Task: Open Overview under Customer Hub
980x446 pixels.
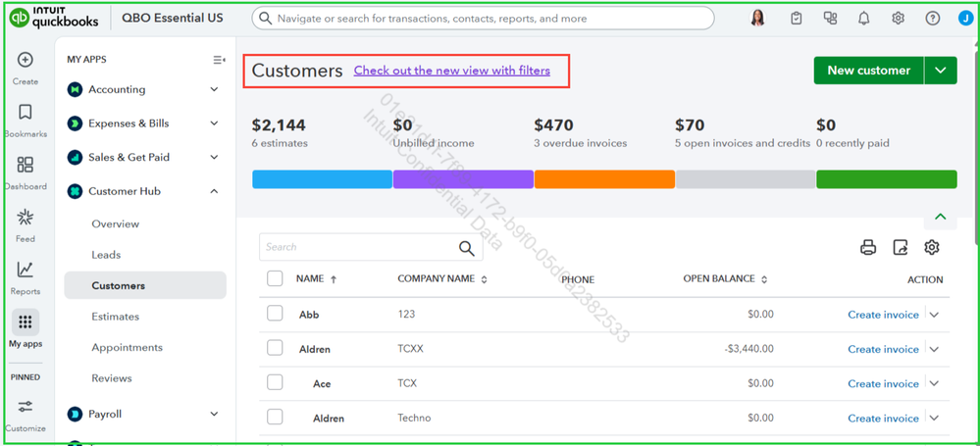Action: pyautogui.click(x=116, y=223)
